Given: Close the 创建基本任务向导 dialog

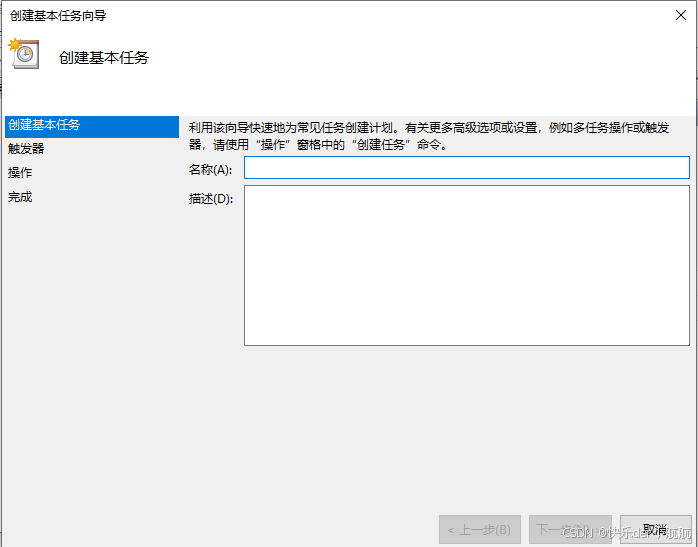Looking at the screenshot, I should tap(680, 15).
